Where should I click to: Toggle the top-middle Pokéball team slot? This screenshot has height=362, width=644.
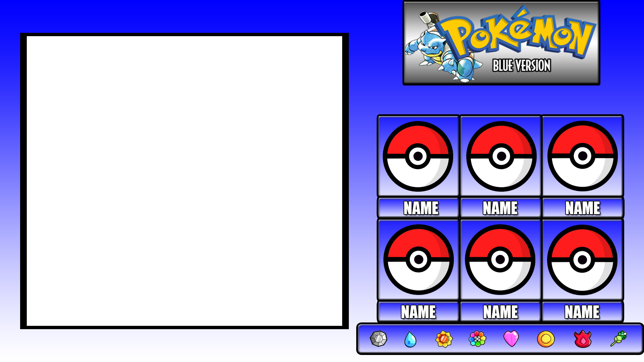(500, 155)
